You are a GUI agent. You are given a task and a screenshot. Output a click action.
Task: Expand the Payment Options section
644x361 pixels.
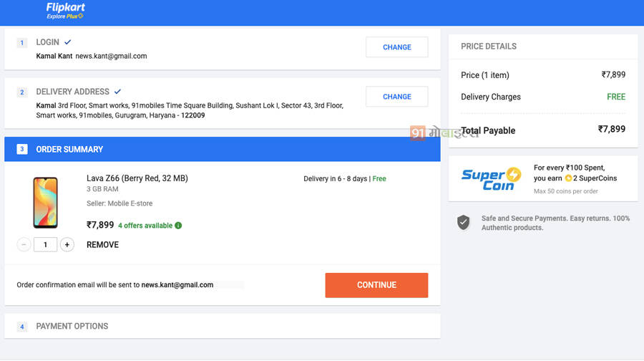point(72,327)
